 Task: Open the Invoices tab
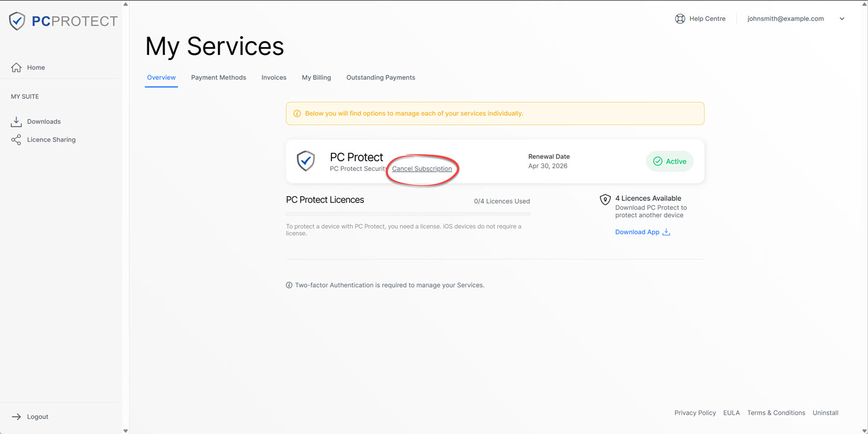click(x=274, y=78)
